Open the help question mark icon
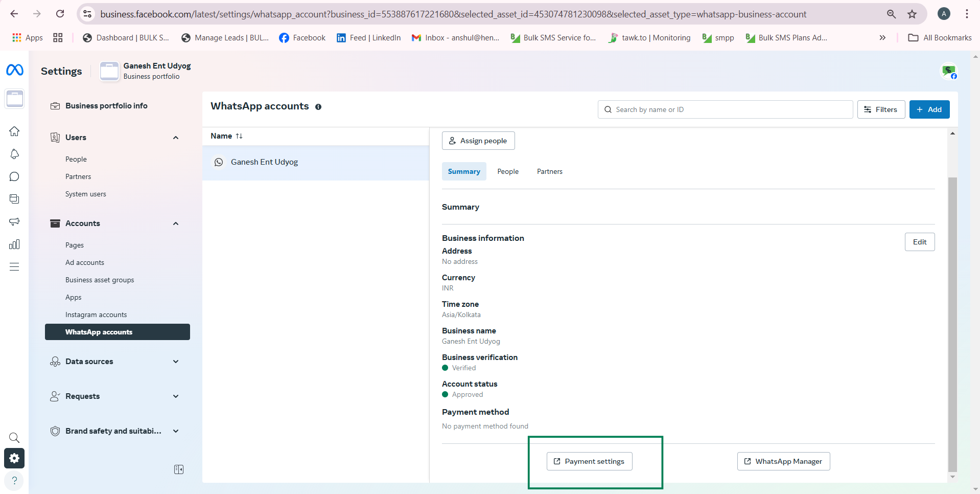The width and height of the screenshot is (980, 494). [14, 480]
